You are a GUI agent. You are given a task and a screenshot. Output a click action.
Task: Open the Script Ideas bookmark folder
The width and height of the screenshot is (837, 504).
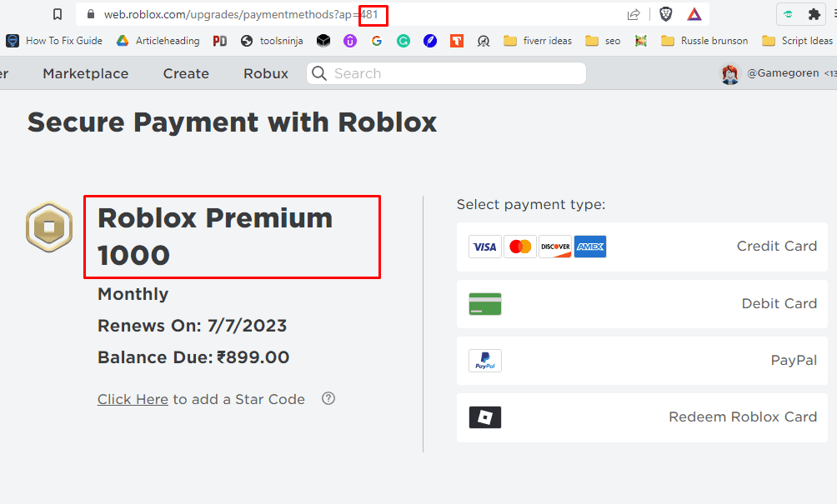(798, 41)
